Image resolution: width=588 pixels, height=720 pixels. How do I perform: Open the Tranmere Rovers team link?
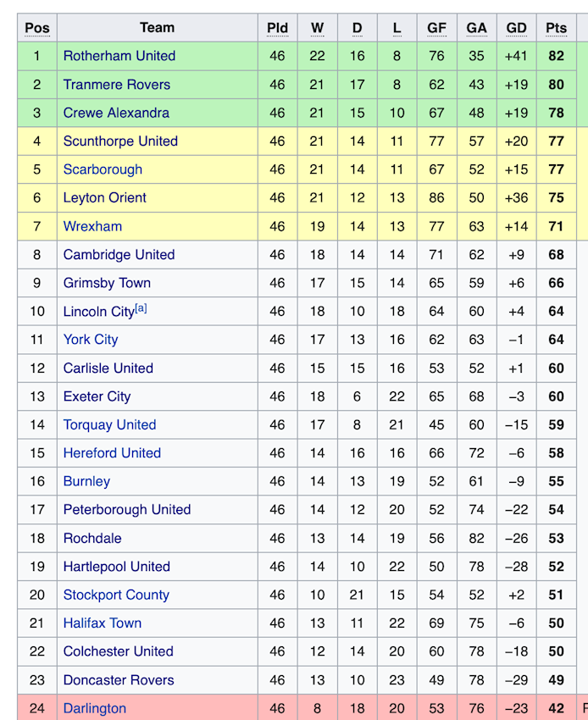[117, 85]
